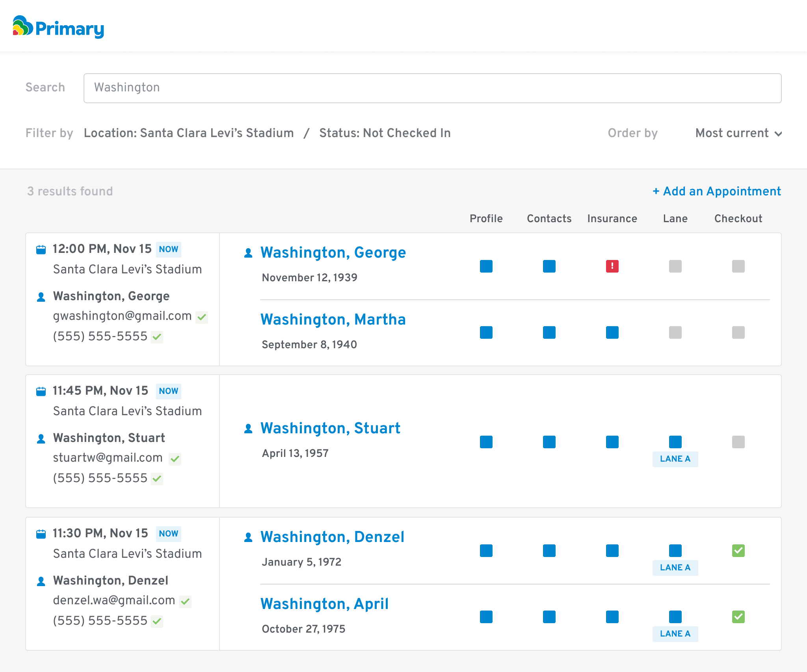
Task: Click George Washington's red insurance alert icon
Action: pos(612,266)
